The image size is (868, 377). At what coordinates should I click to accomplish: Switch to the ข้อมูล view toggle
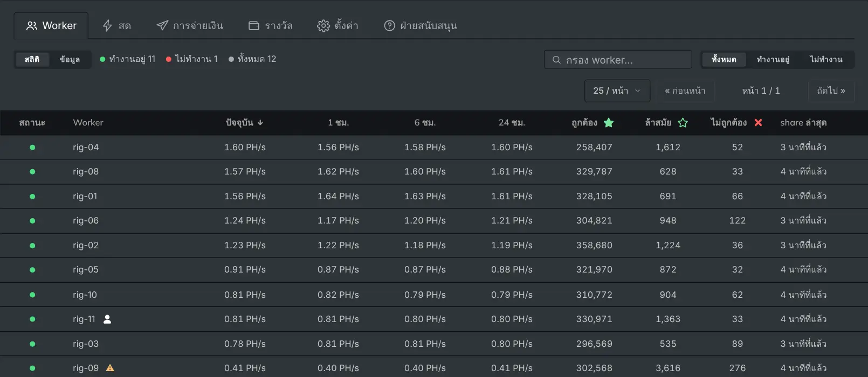pyautogui.click(x=70, y=59)
